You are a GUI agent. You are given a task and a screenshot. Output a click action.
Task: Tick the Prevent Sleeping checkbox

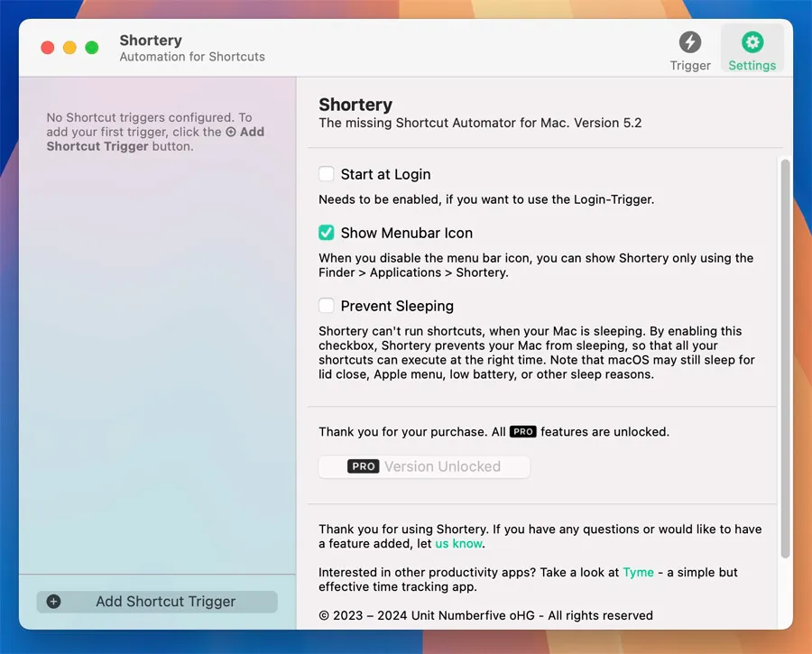tap(327, 306)
